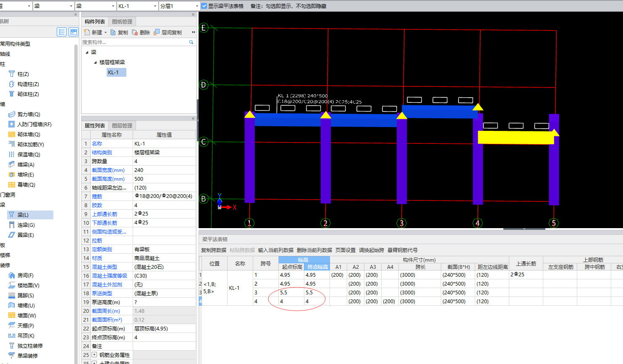
Task: Select the 墙面(W) wall finish icon
Action: 12,315
